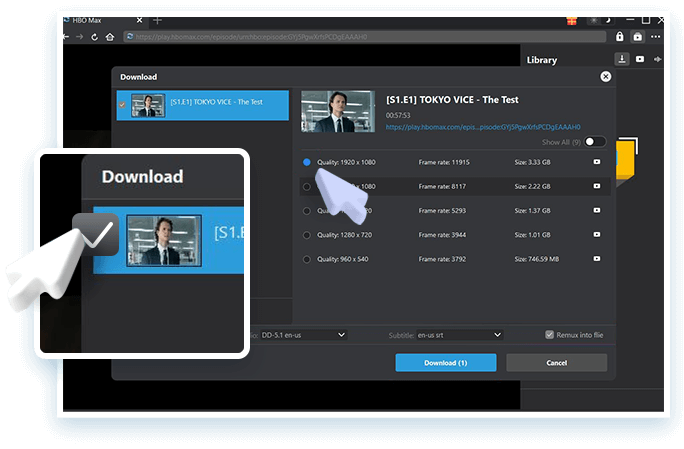Reload the HBO Max page
Screen dimensions: 684x449
(x=94, y=37)
